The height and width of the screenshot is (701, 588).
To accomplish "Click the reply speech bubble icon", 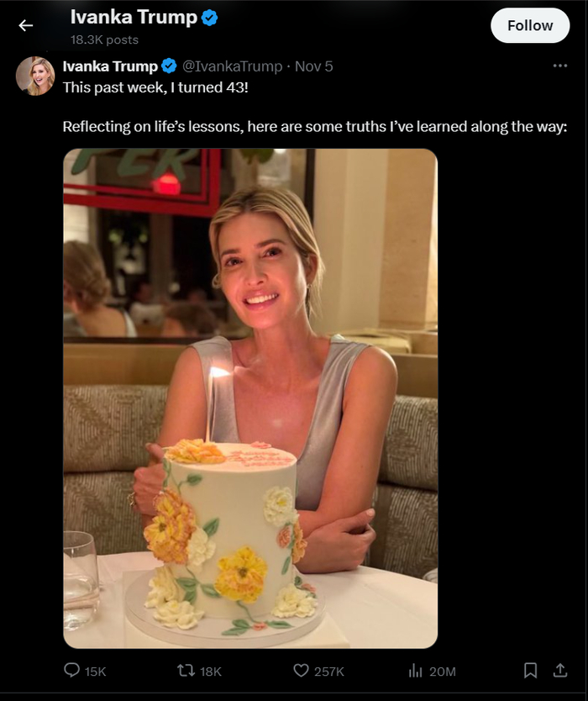I will click(x=72, y=671).
